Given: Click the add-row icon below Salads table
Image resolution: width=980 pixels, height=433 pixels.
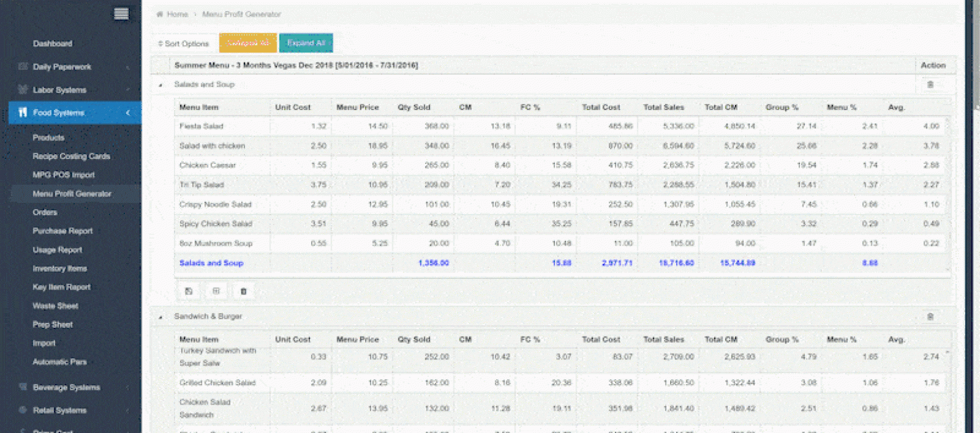Looking at the screenshot, I should pos(216,291).
